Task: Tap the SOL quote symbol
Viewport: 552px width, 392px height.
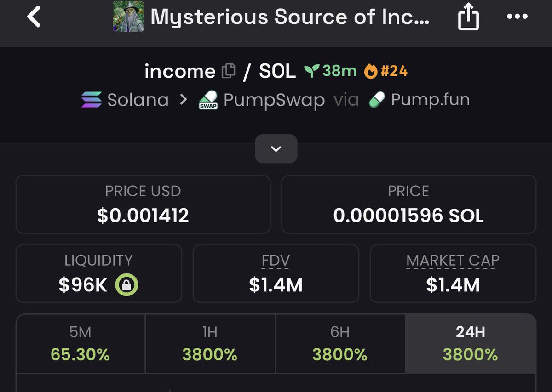Action: pos(277,71)
